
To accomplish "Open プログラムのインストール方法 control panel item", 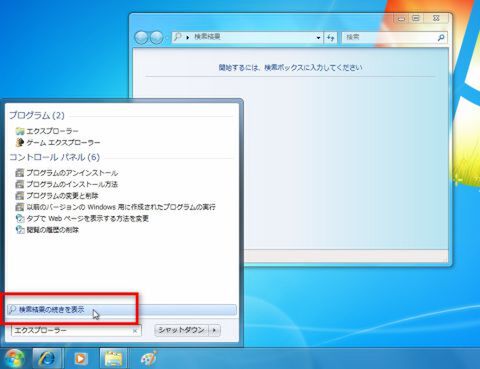I will 67,184.
